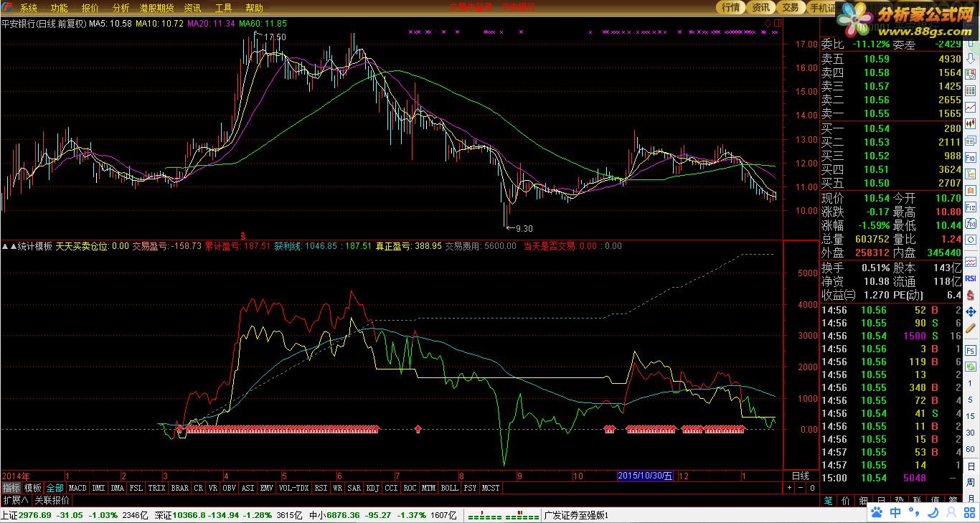Image resolution: width=980 pixels, height=523 pixels.
Task: Click the pencil drawing icon in right toolbar
Action: click(x=970, y=327)
